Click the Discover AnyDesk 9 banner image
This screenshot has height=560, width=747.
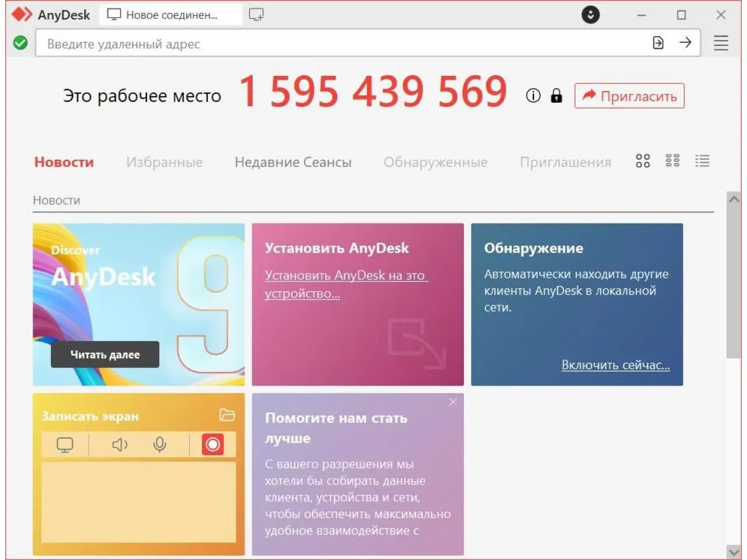139,304
